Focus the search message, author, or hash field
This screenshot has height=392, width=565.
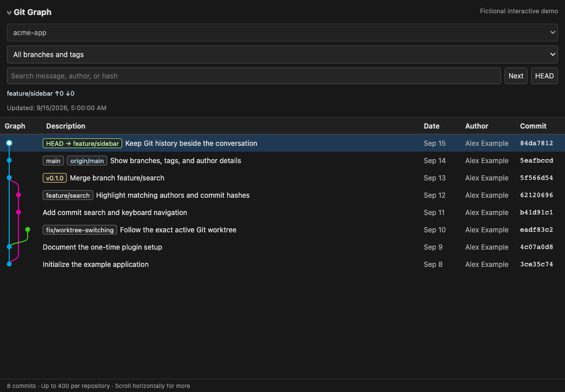tap(254, 76)
